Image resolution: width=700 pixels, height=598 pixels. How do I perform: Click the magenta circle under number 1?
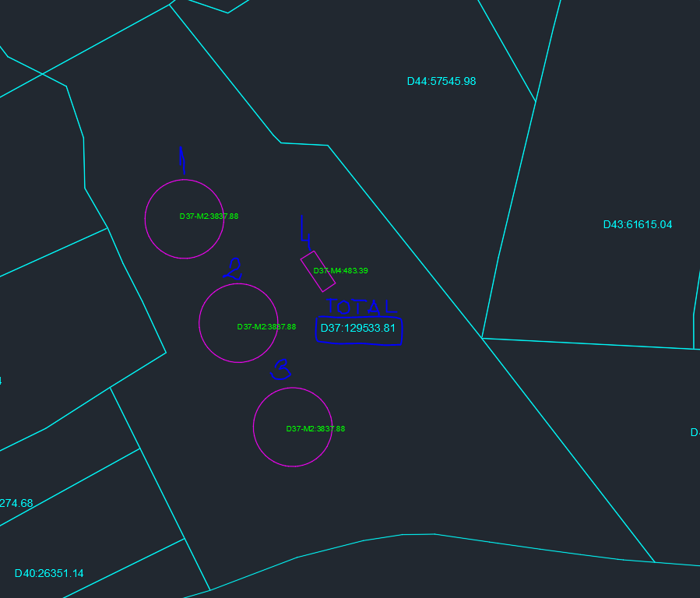(x=185, y=219)
